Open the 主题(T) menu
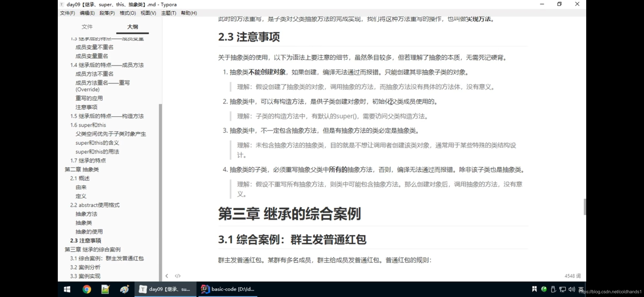 [x=169, y=13]
